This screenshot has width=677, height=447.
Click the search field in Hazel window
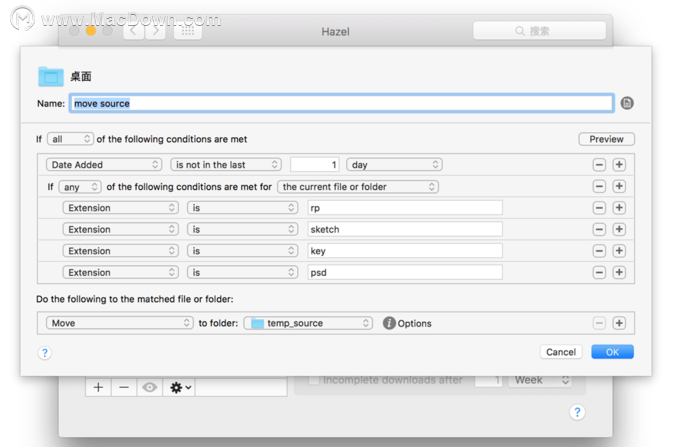click(x=540, y=31)
